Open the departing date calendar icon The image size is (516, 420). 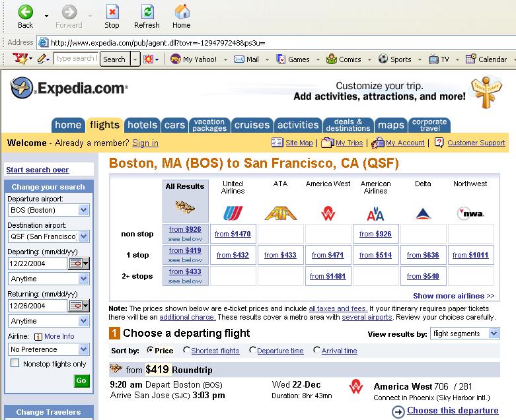76,263
